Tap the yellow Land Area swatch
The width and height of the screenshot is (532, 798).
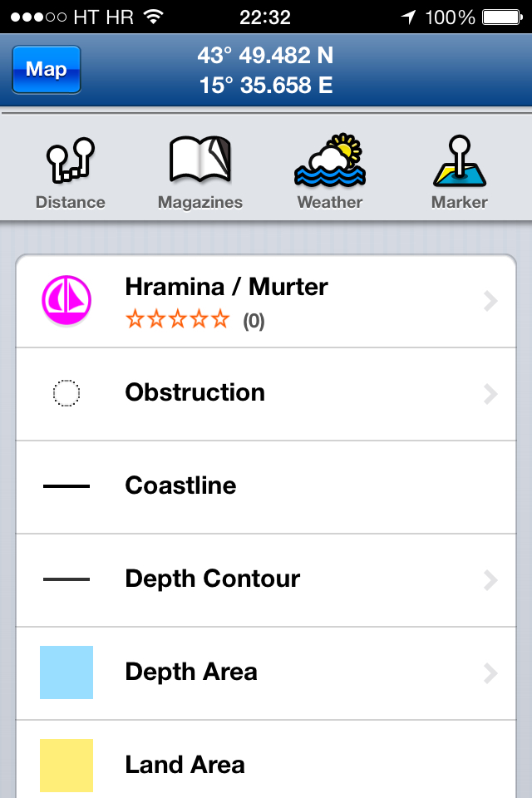tap(66, 766)
